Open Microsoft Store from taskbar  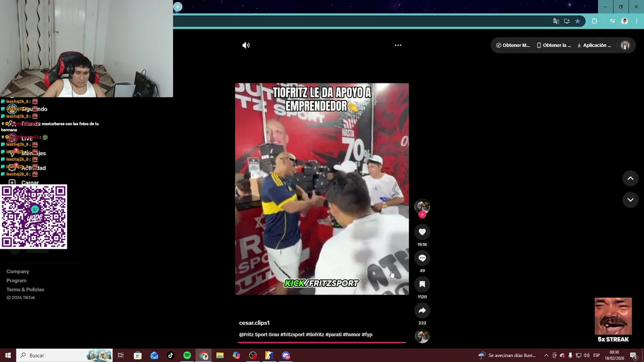click(138, 355)
